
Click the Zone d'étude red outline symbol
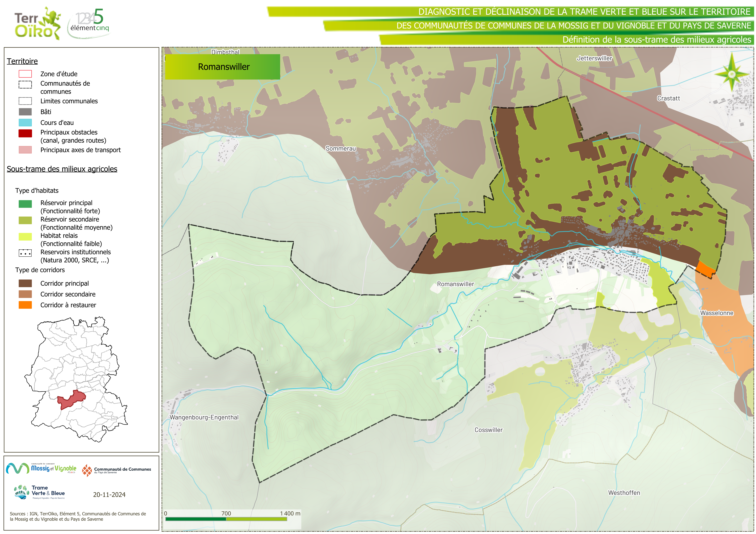tap(25, 74)
